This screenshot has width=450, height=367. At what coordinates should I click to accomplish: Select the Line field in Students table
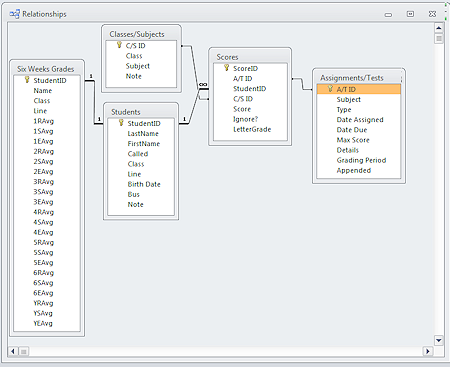tap(134, 174)
